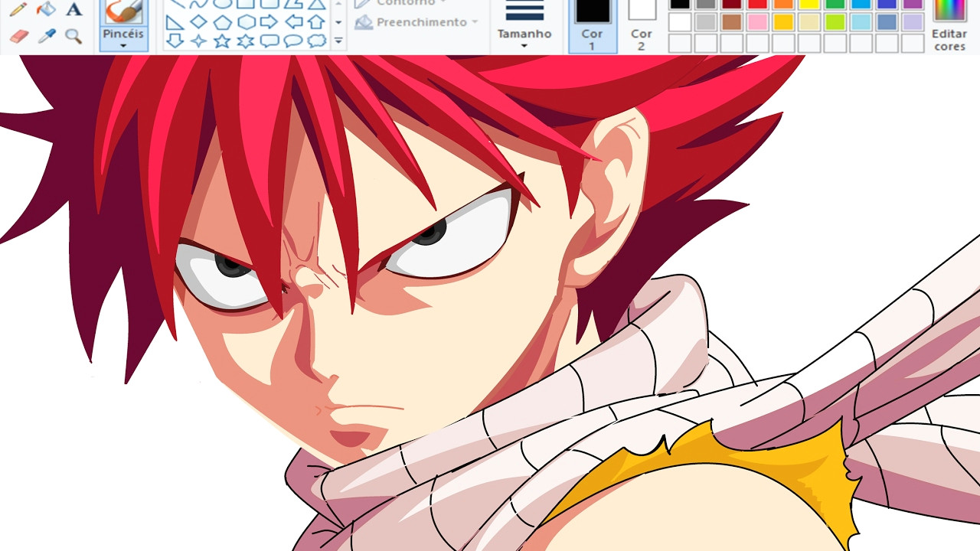Select the Eraser tool
This screenshot has height=551, width=980.
[18, 36]
